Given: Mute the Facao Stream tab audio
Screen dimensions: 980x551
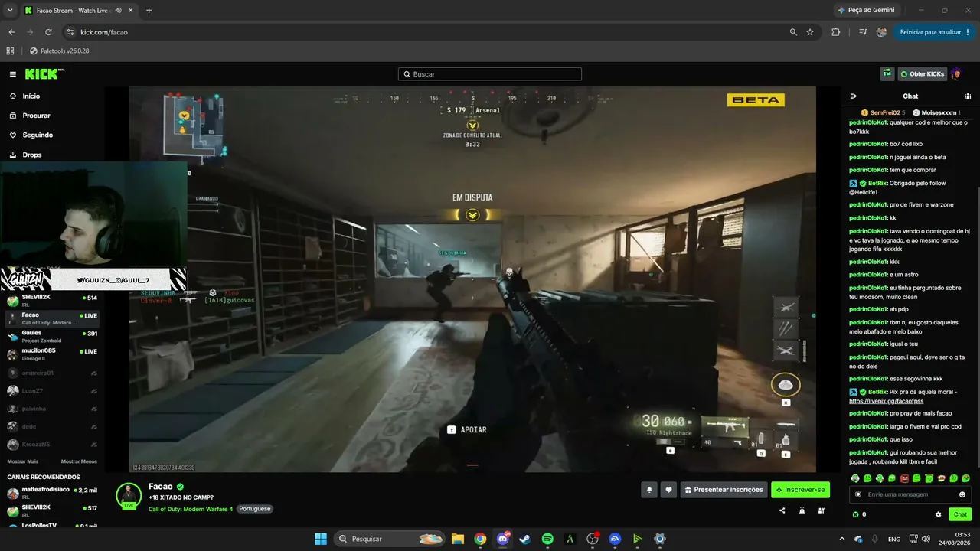Looking at the screenshot, I should pos(118,11).
